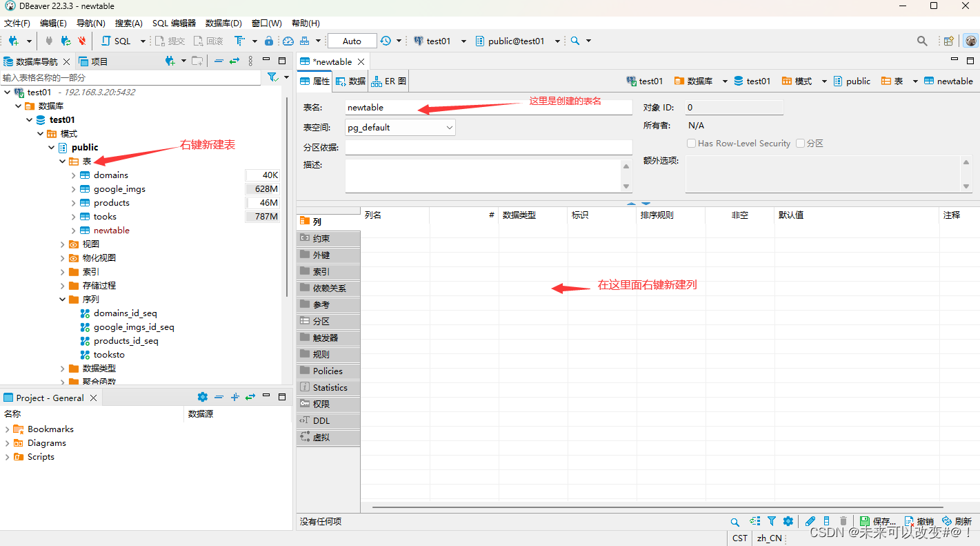Collapse the public schema node
Viewport: 980px width, 546px height.
coord(52,147)
